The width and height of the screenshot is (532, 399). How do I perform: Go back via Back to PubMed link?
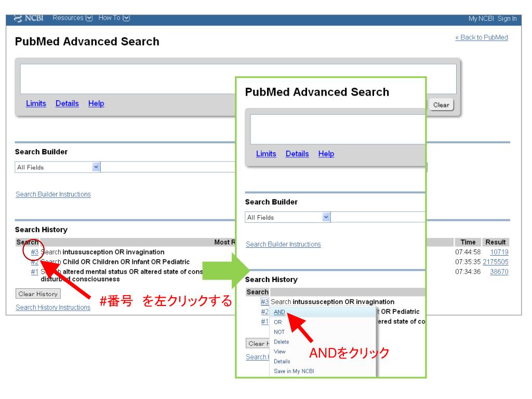[482, 37]
